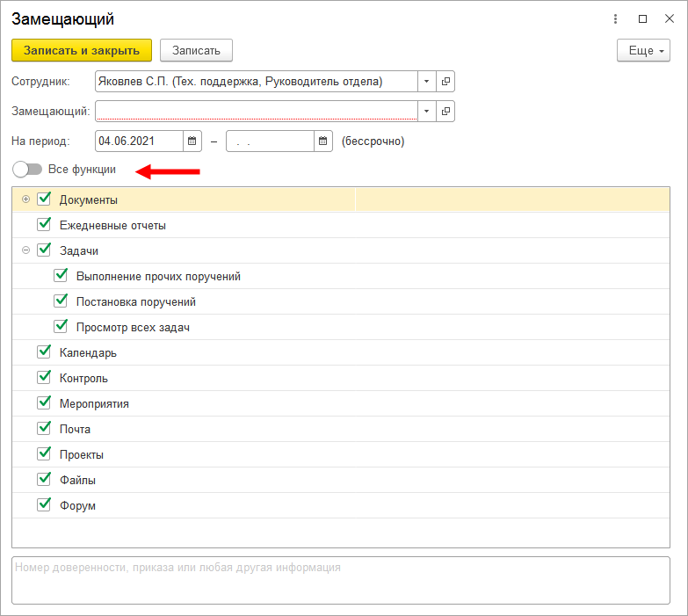Open the Замещающий dropdown list
This screenshot has height=616, width=688.
tap(426, 112)
